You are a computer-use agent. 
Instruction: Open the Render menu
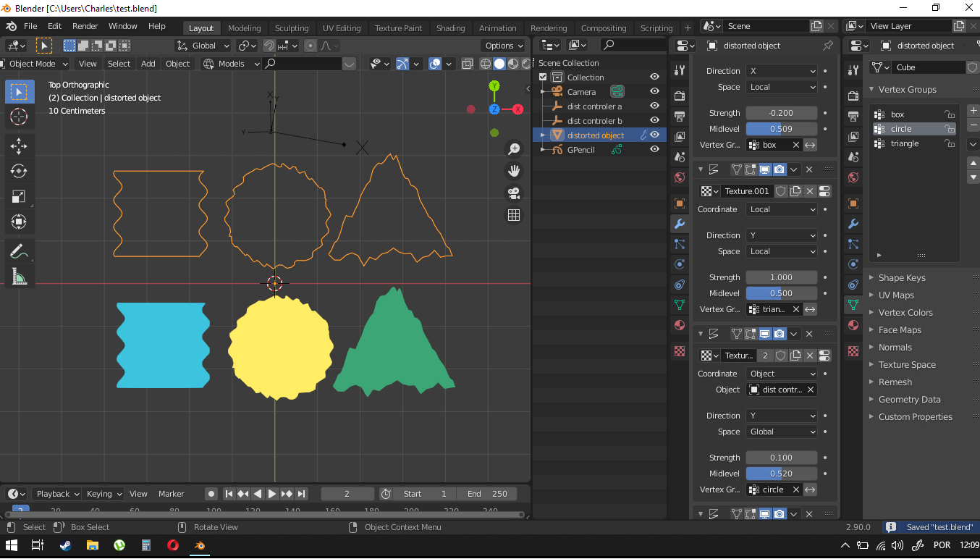[85, 26]
